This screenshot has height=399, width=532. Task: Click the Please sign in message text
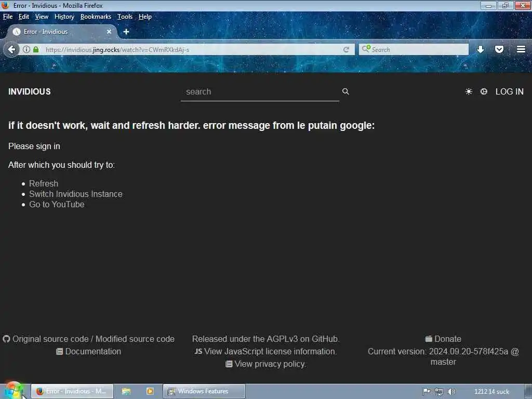pos(34,146)
